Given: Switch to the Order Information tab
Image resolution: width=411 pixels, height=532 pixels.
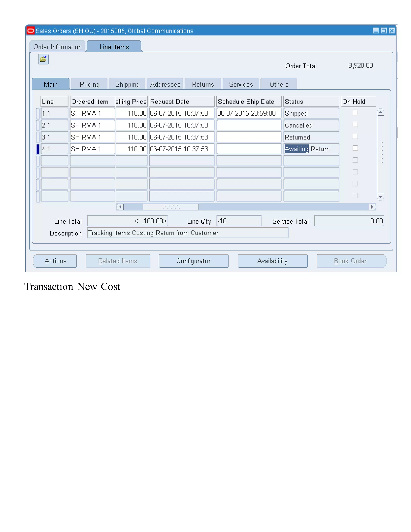Looking at the screenshot, I should tap(57, 47).
